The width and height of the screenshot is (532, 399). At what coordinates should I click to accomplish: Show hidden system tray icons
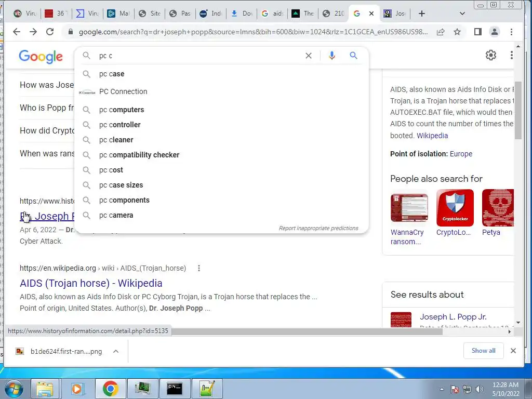click(x=442, y=389)
